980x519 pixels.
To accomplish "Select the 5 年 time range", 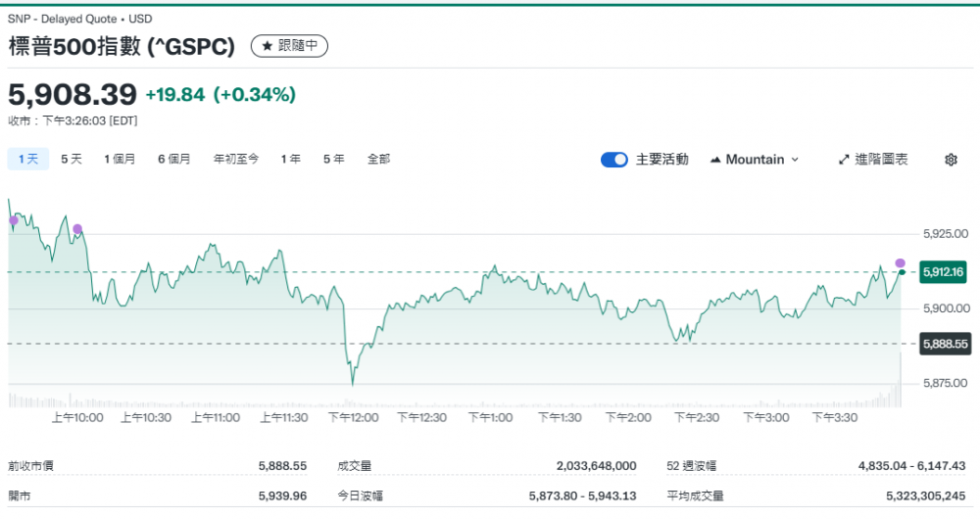I will point(333,159).
